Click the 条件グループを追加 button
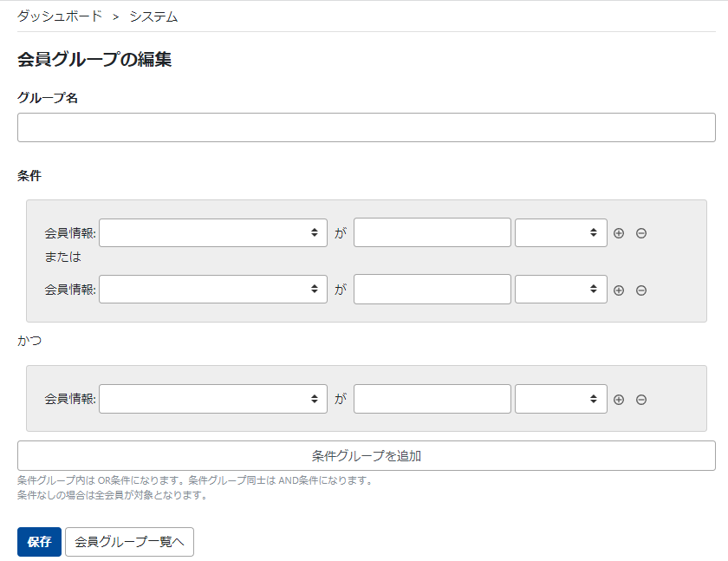 (x=364, y=454)
